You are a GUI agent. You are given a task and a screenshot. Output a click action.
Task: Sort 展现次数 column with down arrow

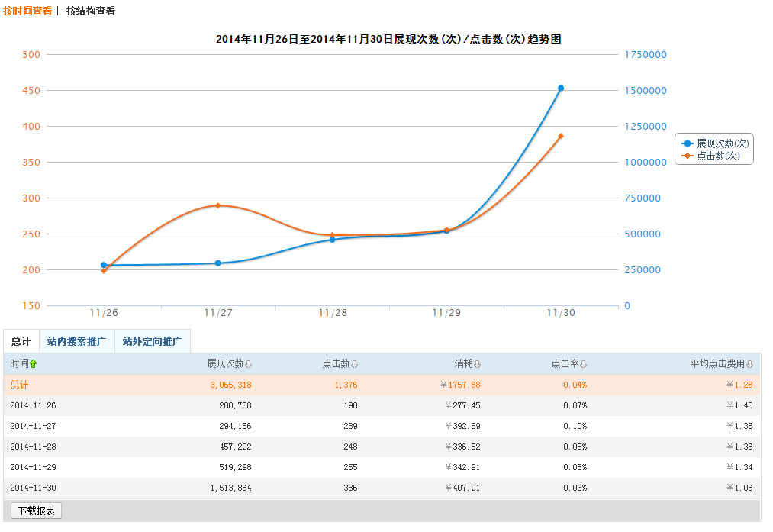point(249,364)
